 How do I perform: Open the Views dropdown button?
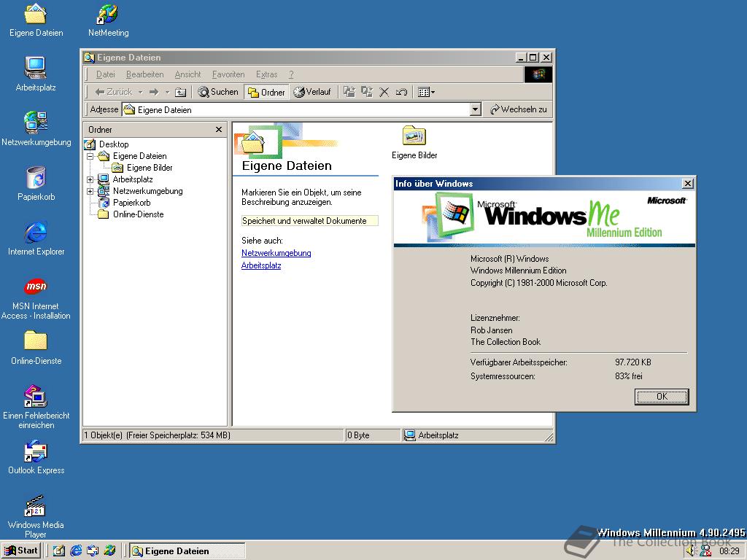pos(426,92)
